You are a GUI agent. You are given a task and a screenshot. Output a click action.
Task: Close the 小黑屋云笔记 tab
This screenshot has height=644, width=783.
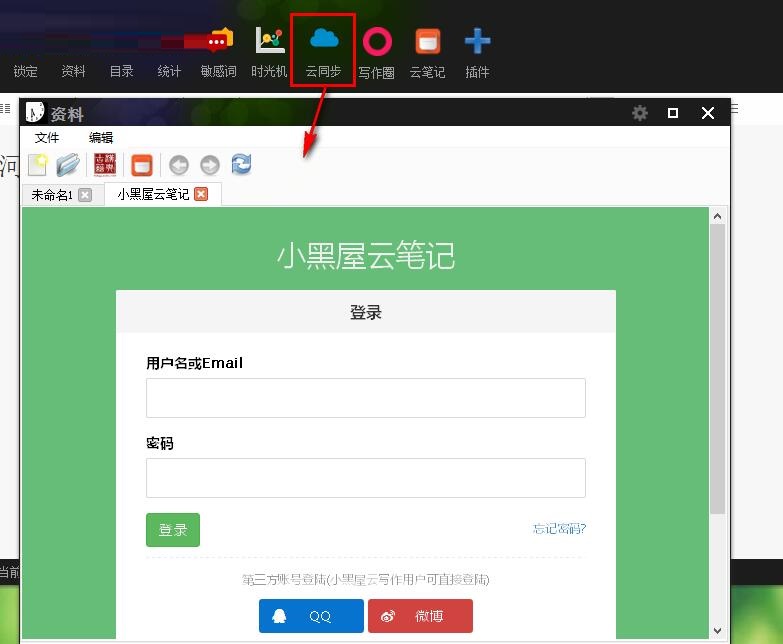[x=201, y=194]
